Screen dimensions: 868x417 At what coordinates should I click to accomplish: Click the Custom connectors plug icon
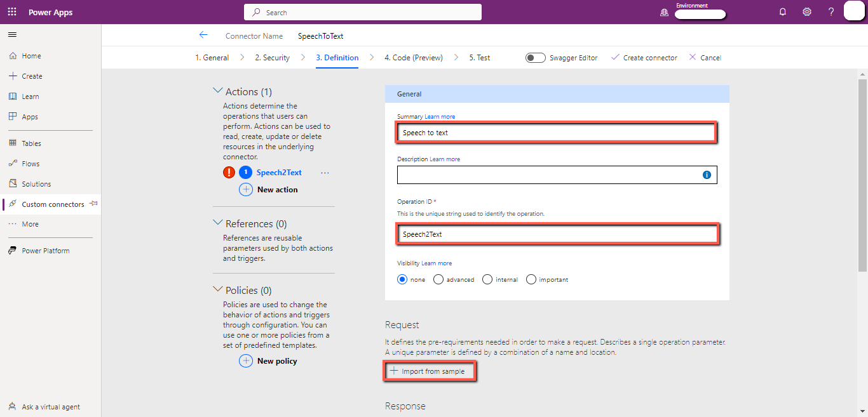(x=13, y=204)
